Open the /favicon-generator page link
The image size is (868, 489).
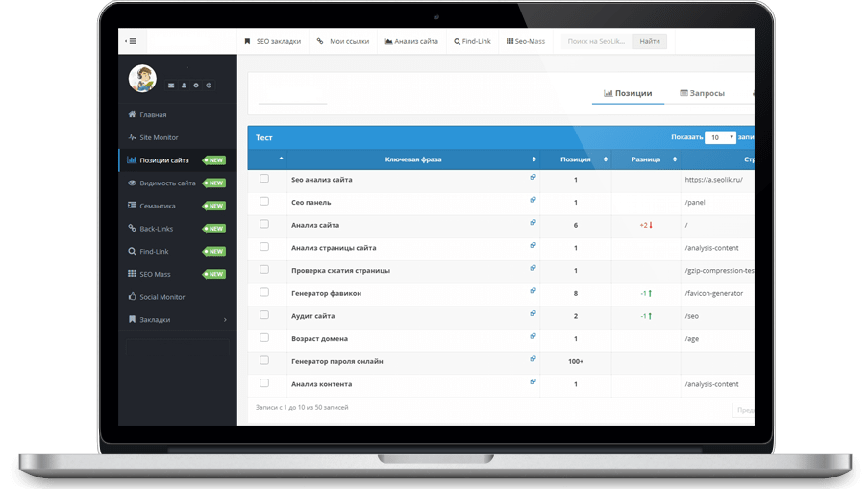click(x=713, y=293)
